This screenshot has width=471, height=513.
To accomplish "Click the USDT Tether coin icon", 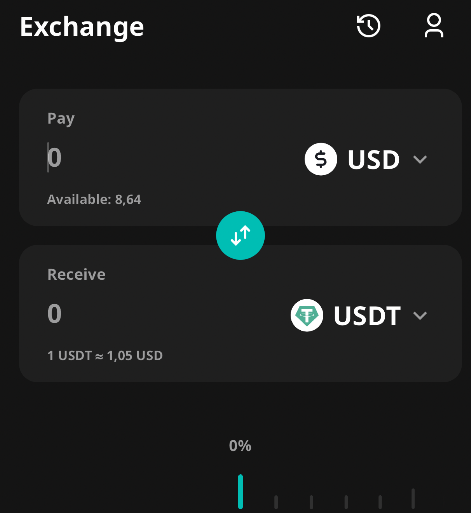I will [x=307, y=315].
